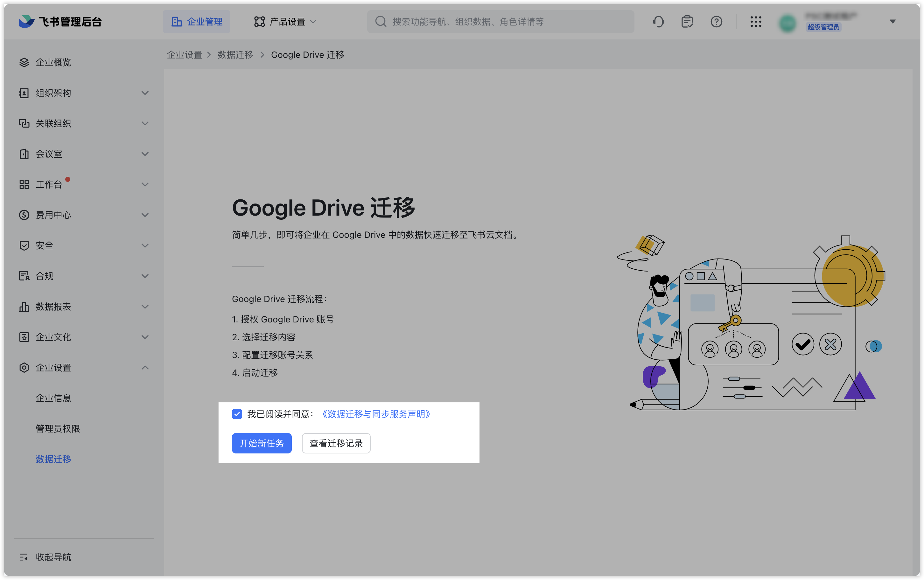
Task: Click the search magnifier icon
Action: point(381,22)
